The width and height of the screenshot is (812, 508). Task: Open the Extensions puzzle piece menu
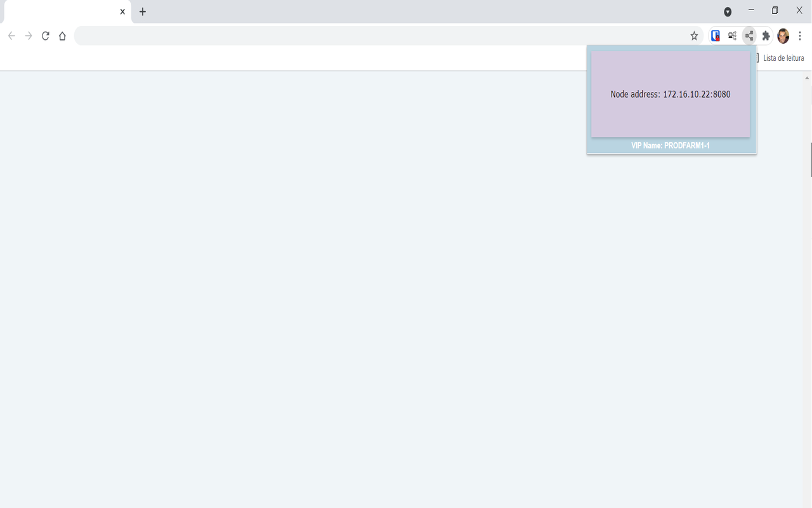point(766,36)
